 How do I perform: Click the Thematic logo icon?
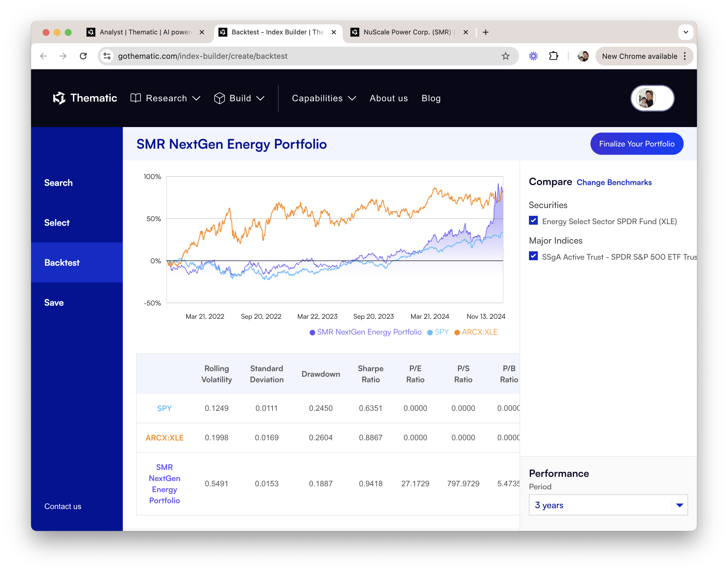coord(59,98)
